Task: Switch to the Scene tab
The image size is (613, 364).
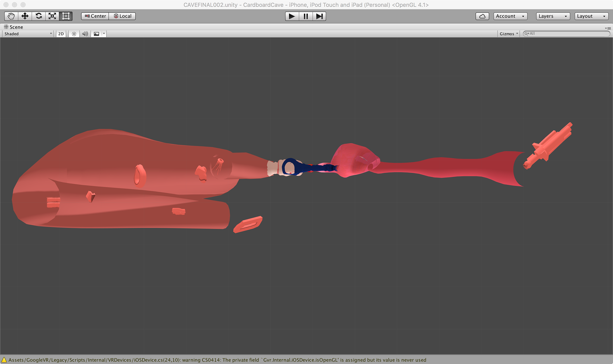Action: pos(13,27)
